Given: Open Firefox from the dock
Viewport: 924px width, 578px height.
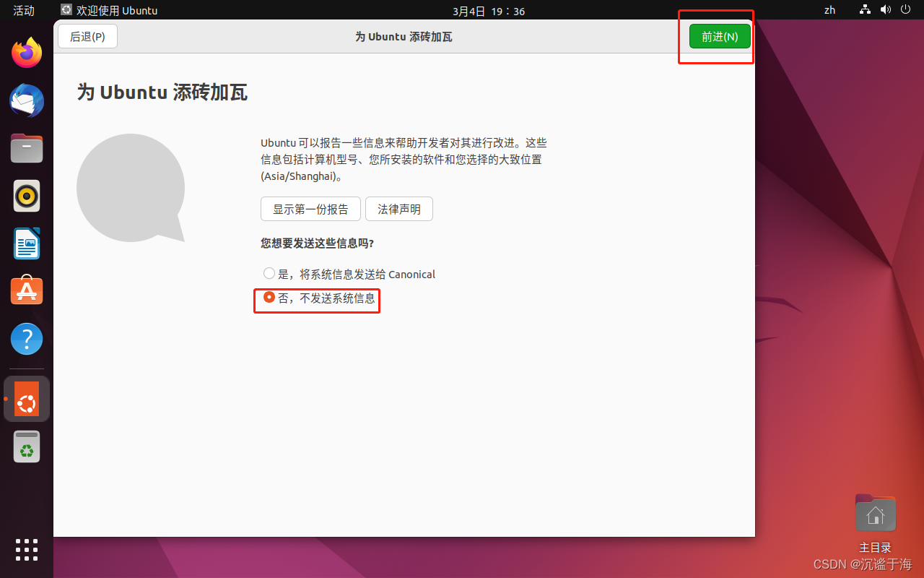Looking at the screenshot, I should pos(27,52).
